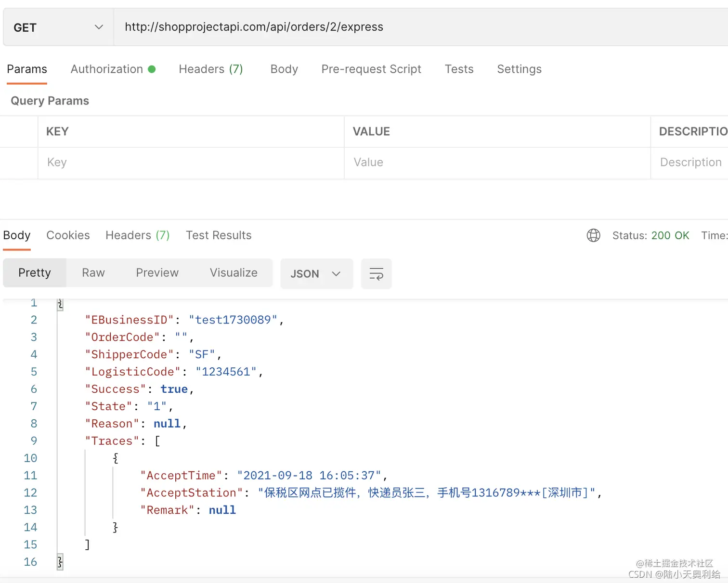Screen dimensions: 728x583
Task: Click the "test1730089" value
Action: tap(233, 320)
